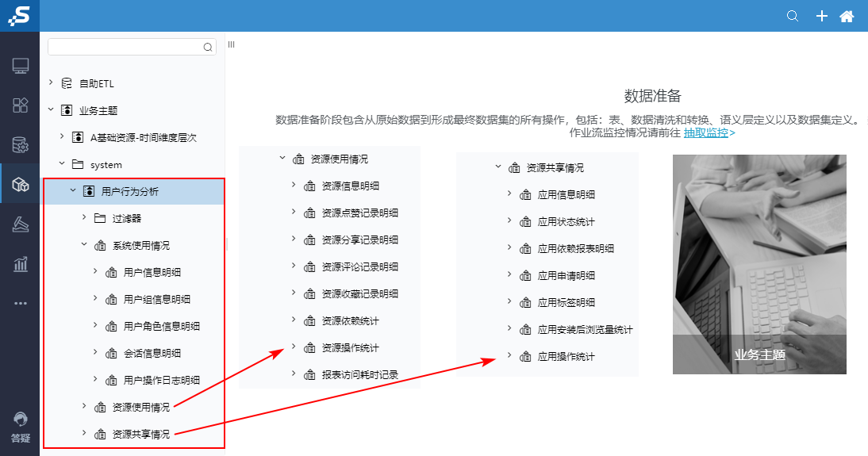Expand 资源共享情况 in left tree
This screenshot has height=456, width=868.
tap(84, 433)
